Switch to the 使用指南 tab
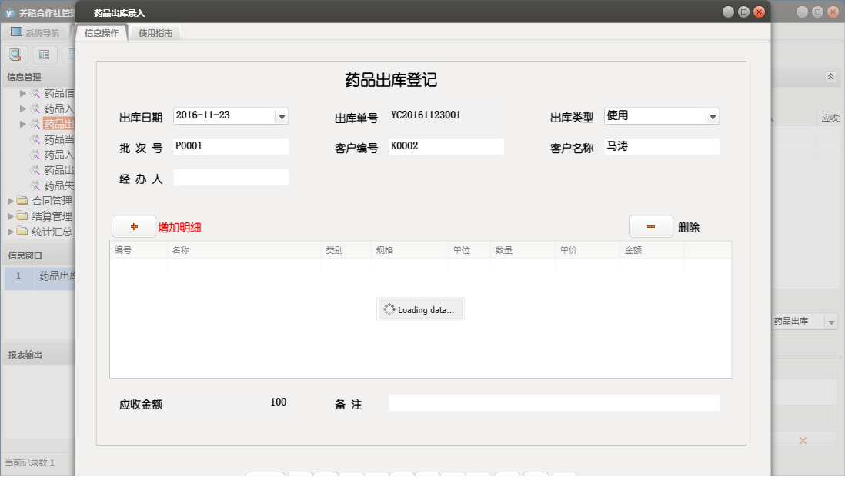845x504 pixels. tap(155, 33)
